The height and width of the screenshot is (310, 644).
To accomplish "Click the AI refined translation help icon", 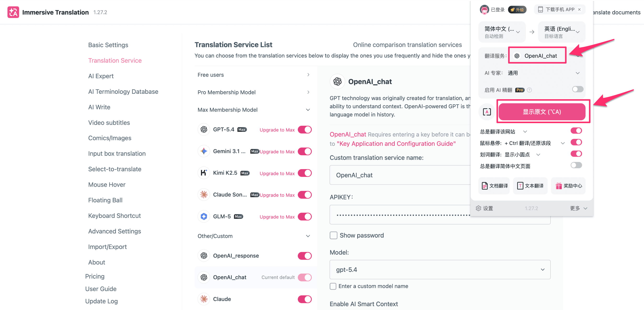I will pos(529,90).
